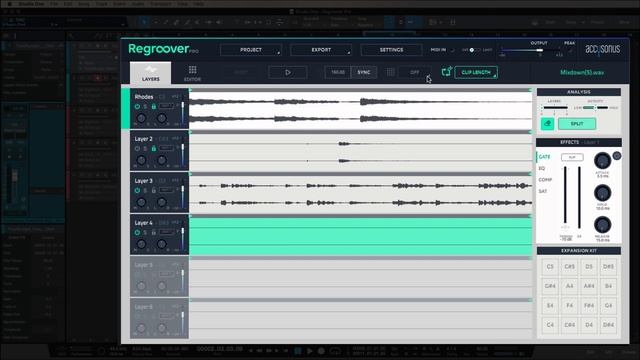
Task: Click the Layer 3 pan knob
Action: click(162, 202)
